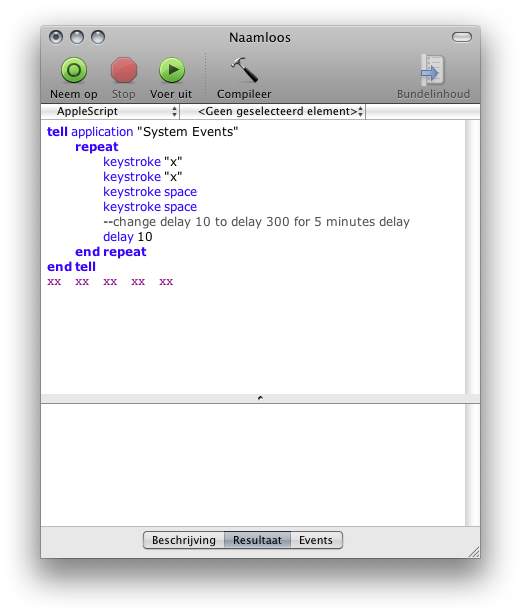Click the second 'keystroke space' line
521x614 pixels.
coord(150,207)
